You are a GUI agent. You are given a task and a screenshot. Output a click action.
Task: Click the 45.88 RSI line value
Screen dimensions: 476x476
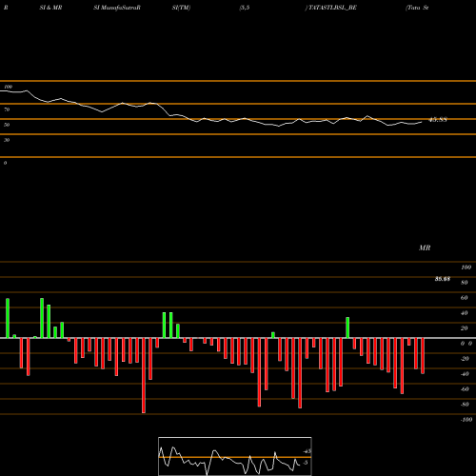pyautogui.click(x=438, y=120)
